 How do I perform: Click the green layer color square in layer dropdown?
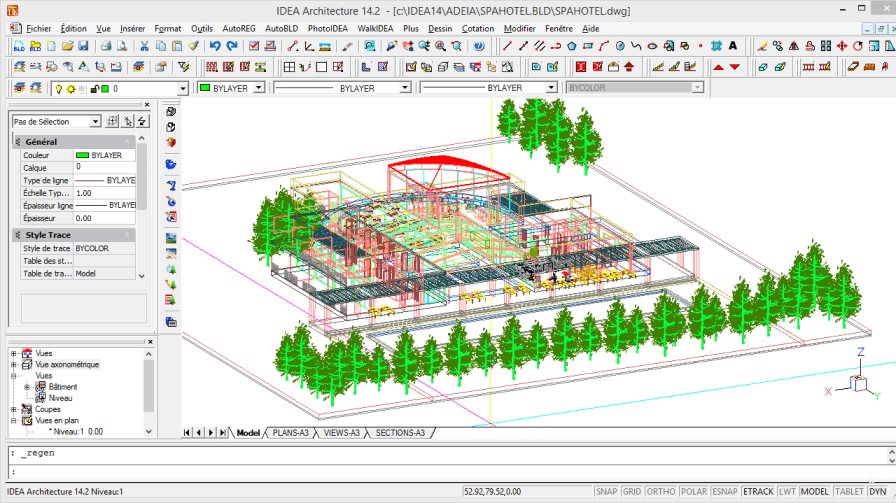[105, 89]
